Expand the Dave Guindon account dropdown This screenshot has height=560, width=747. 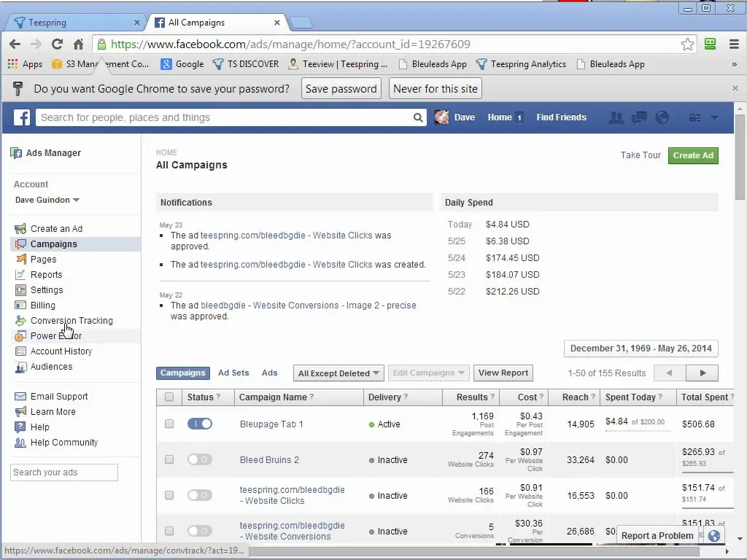click(47, 200)
